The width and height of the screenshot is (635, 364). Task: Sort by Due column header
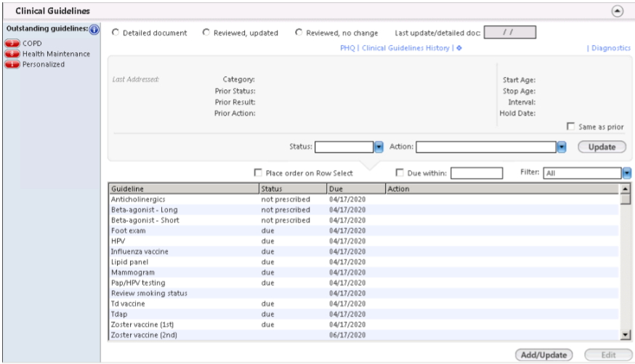[356, 189]
